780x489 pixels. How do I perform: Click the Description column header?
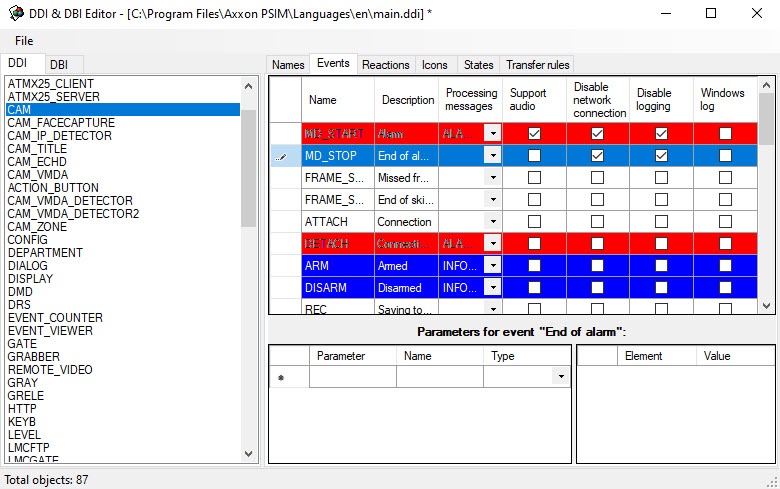coord(408,100)
